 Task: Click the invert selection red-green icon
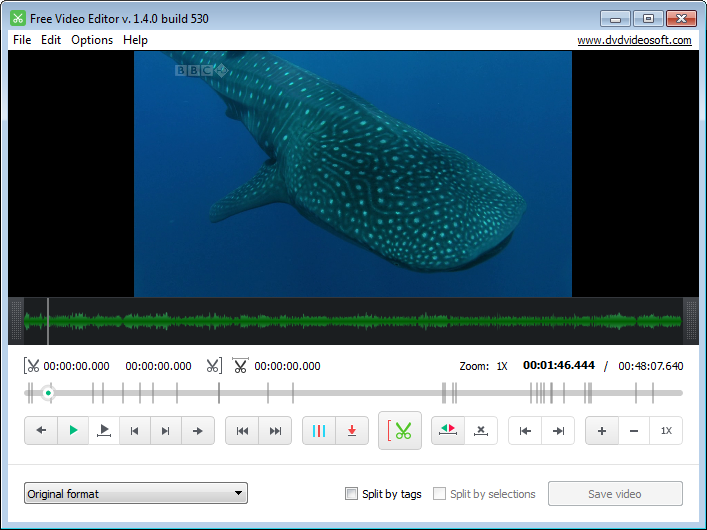click(x=448, y=431)
